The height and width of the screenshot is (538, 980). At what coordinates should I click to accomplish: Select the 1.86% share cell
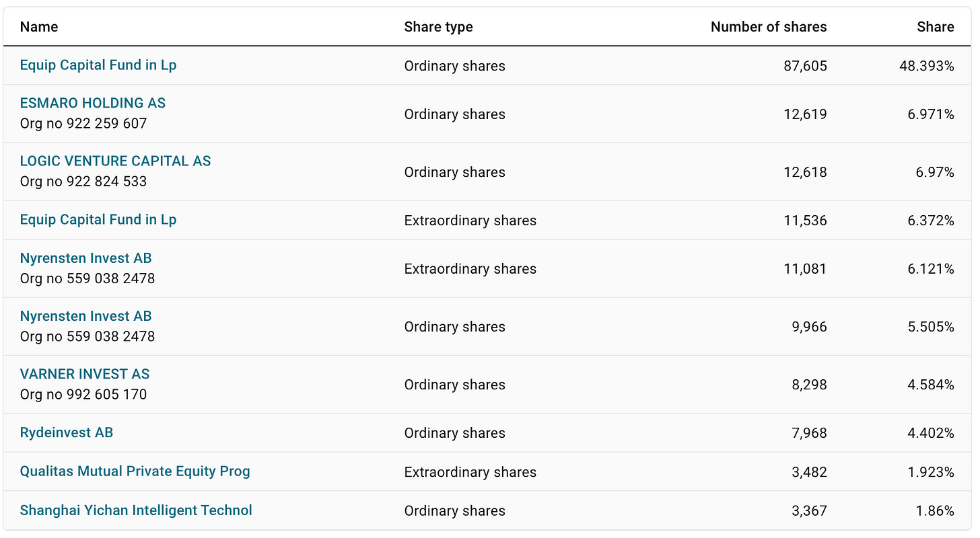tap(934, 510)
